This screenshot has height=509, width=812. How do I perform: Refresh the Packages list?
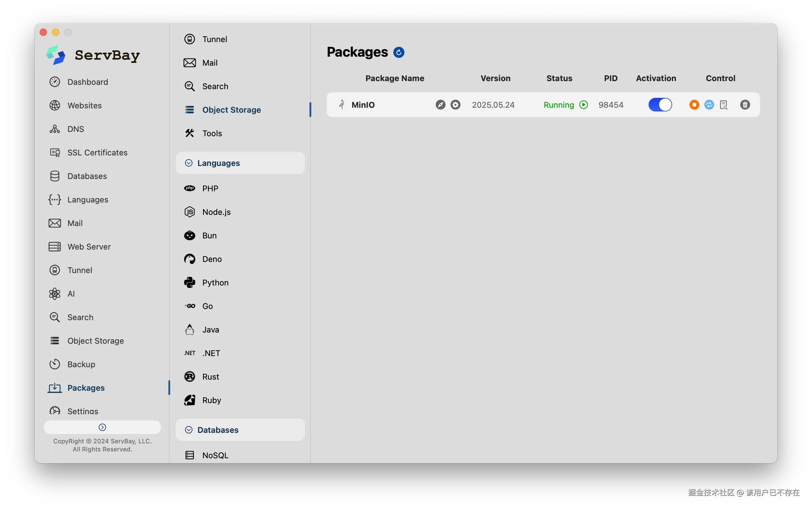coord(399,53)
